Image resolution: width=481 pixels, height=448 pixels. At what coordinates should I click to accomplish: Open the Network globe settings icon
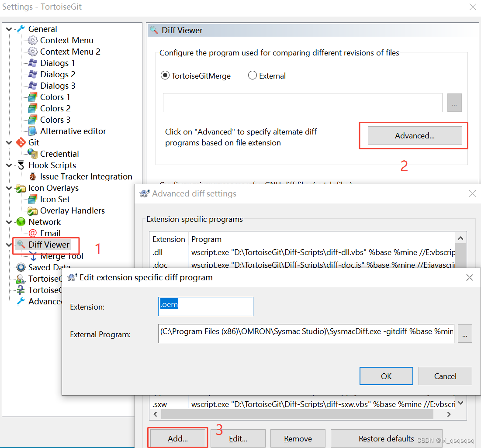click(x=21, y=222)
